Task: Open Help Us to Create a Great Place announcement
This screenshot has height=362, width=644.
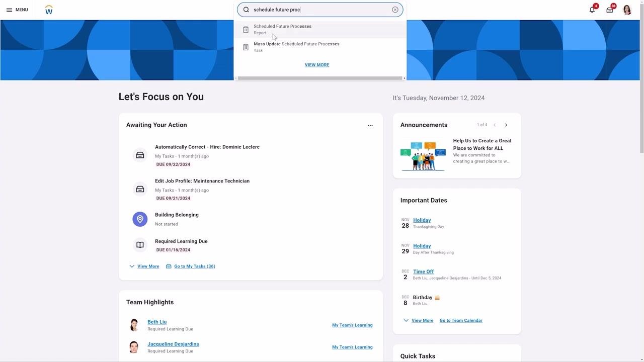Action: [482, 144]
